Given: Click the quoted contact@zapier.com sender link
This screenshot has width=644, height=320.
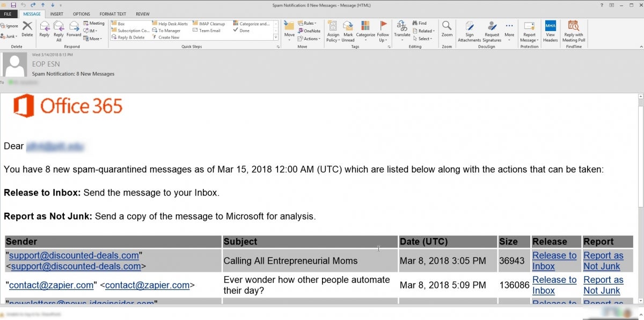Looking at the screenshot, I should pyautogui.click(x=51, y=285).
